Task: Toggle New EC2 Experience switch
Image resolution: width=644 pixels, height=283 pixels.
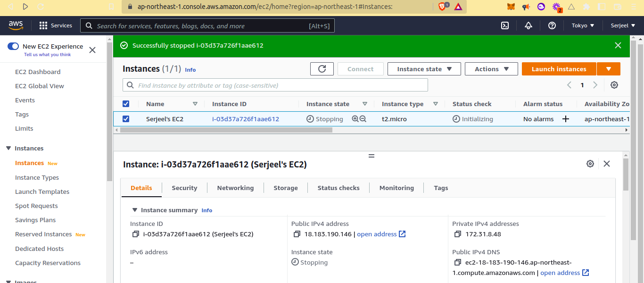Action: [x=13, y=46]
